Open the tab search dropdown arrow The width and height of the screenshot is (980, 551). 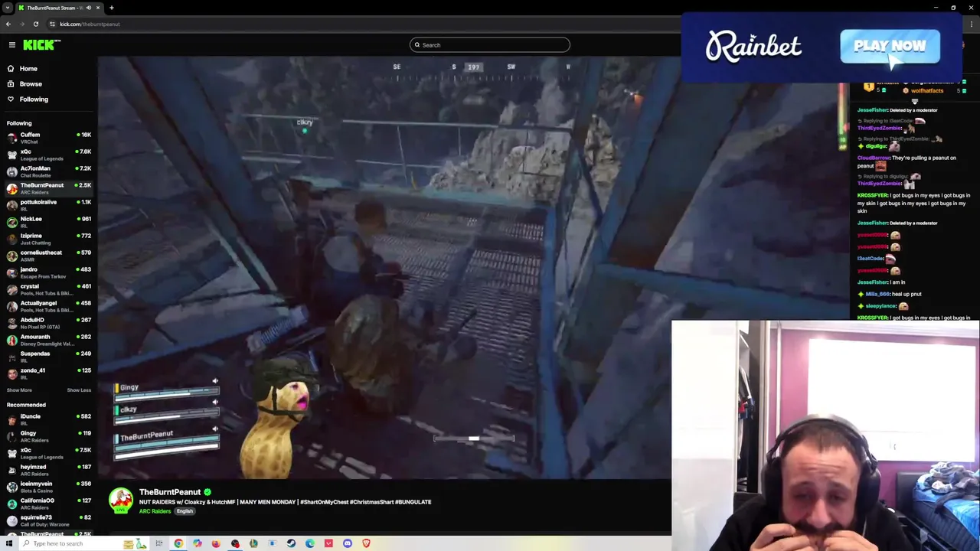[8, 8]
